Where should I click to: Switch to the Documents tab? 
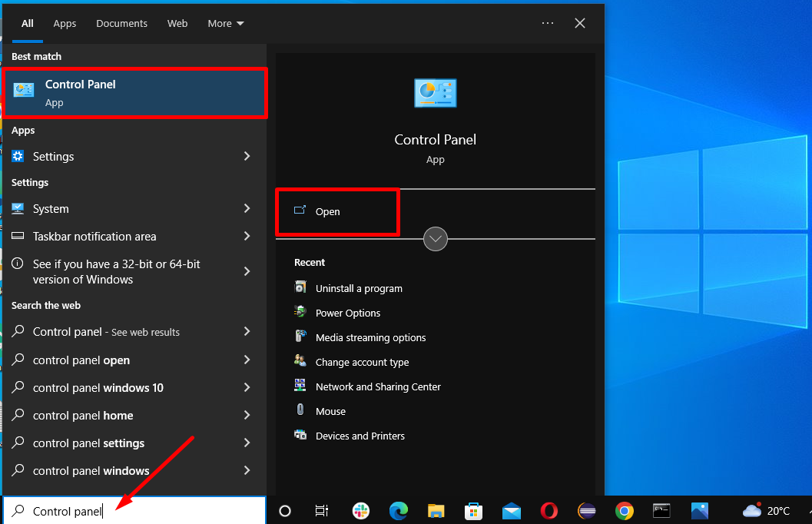click(121, 23)
